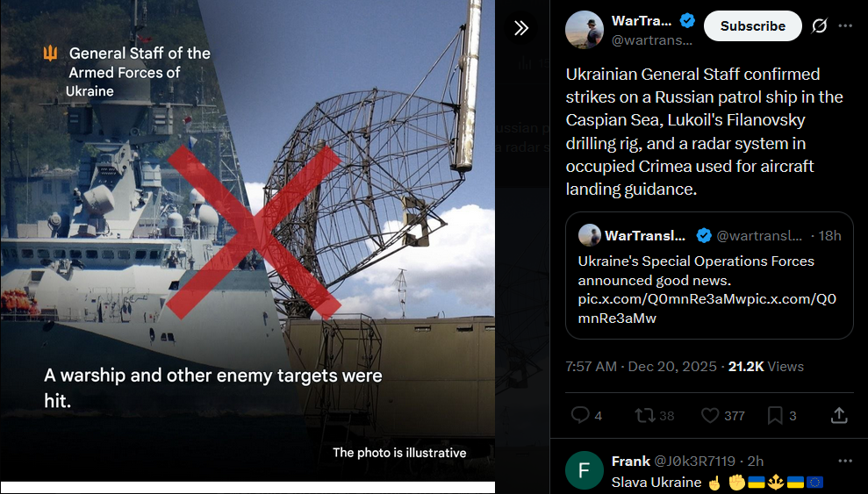Click the pic.x.com link in the quoted post
Viewport: 868px width, 494px height.
pos(707,309)
